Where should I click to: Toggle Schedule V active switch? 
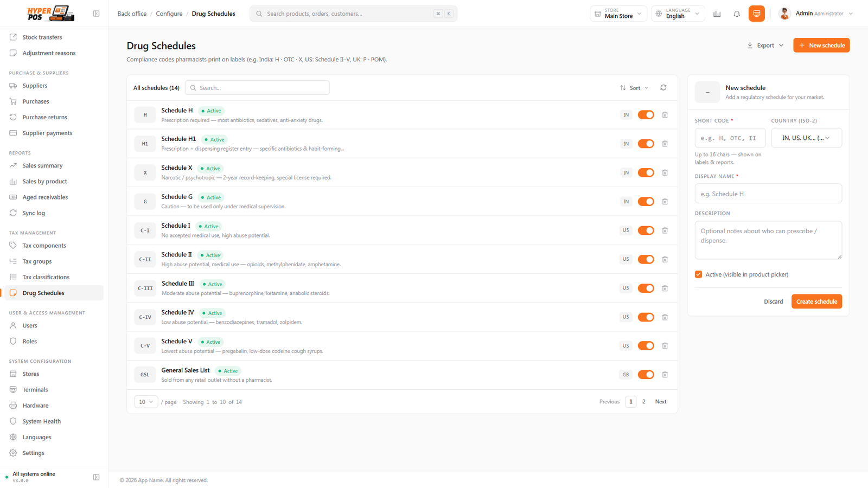coord(646,346)
